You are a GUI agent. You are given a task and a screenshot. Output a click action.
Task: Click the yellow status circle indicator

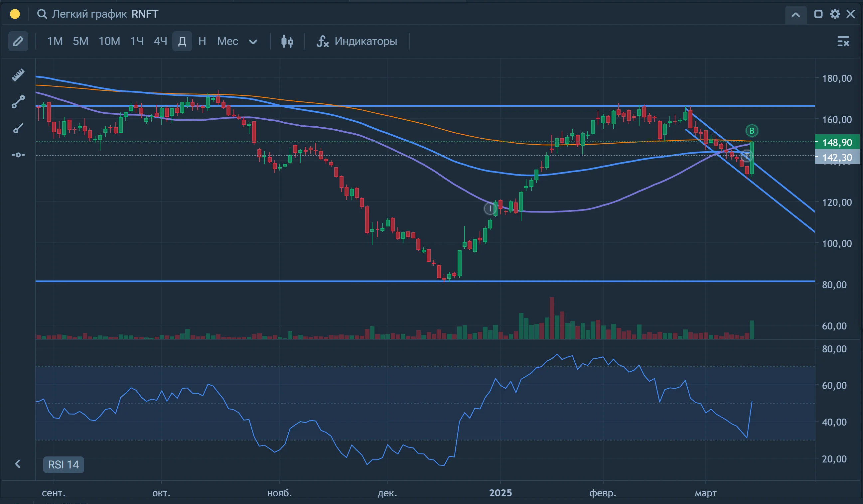tap(15, 14)
